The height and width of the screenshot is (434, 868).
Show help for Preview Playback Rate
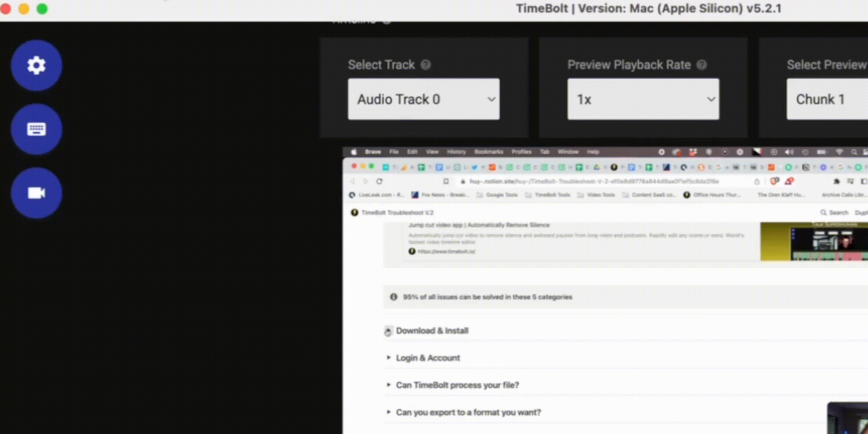pos(702,65)
